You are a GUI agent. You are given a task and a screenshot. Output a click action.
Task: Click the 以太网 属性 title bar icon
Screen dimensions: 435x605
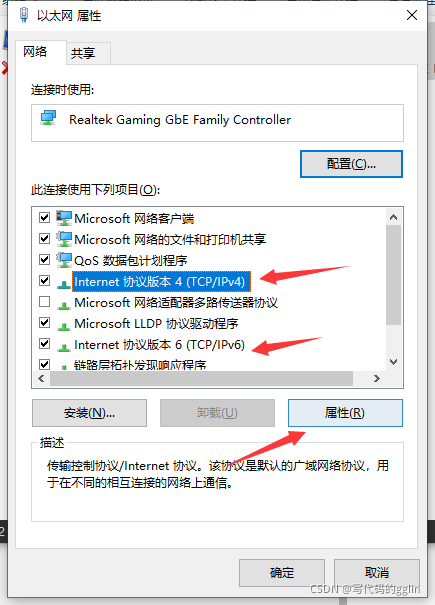24,15
